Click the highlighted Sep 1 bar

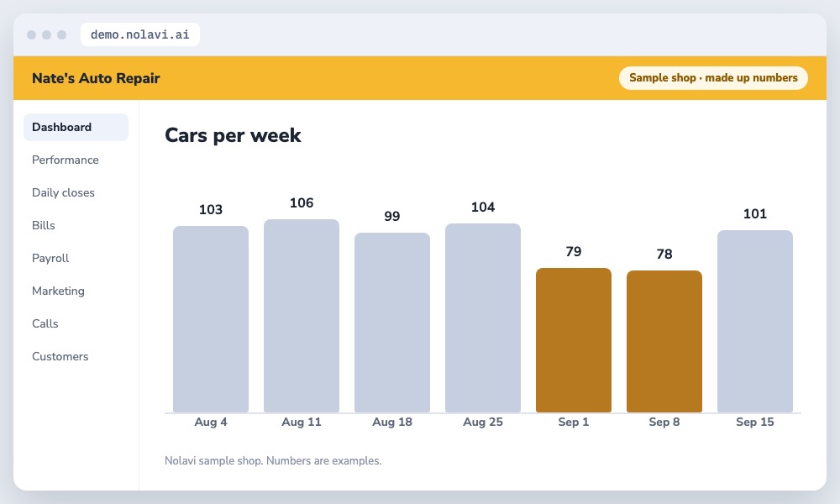click(573, 340)
